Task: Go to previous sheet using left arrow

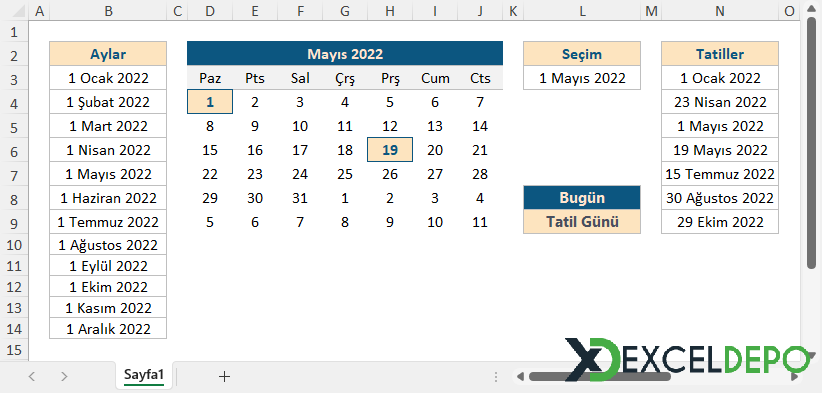Action: [32, 376]
